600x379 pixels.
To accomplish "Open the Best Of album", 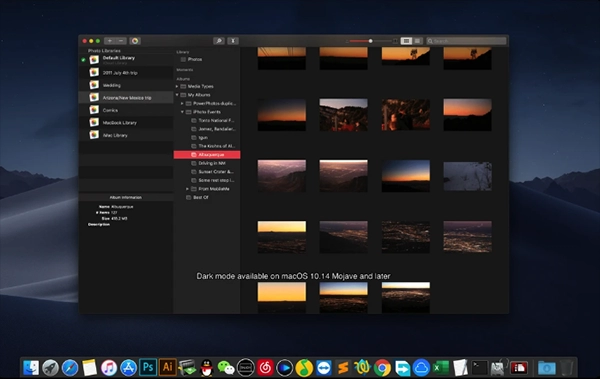I will [x=207, y=198].
